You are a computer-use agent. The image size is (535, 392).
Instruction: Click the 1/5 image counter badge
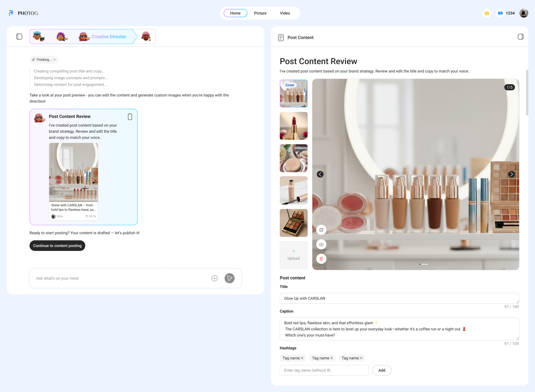(x=510, y=87)
